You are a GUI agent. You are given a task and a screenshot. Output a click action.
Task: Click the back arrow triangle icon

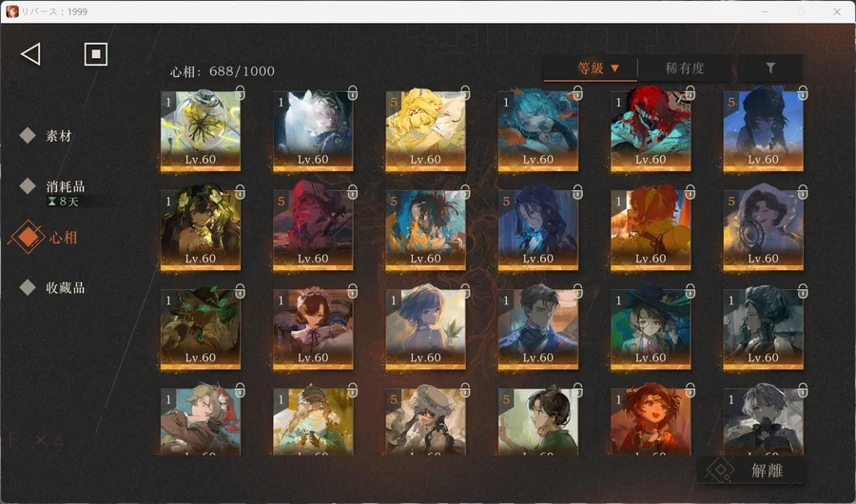(30, 54)
